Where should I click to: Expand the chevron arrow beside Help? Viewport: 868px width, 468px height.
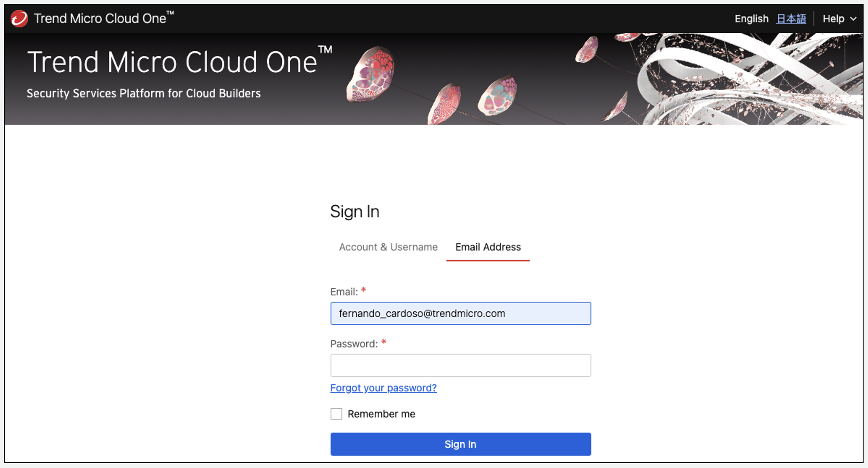click(853, 19)
